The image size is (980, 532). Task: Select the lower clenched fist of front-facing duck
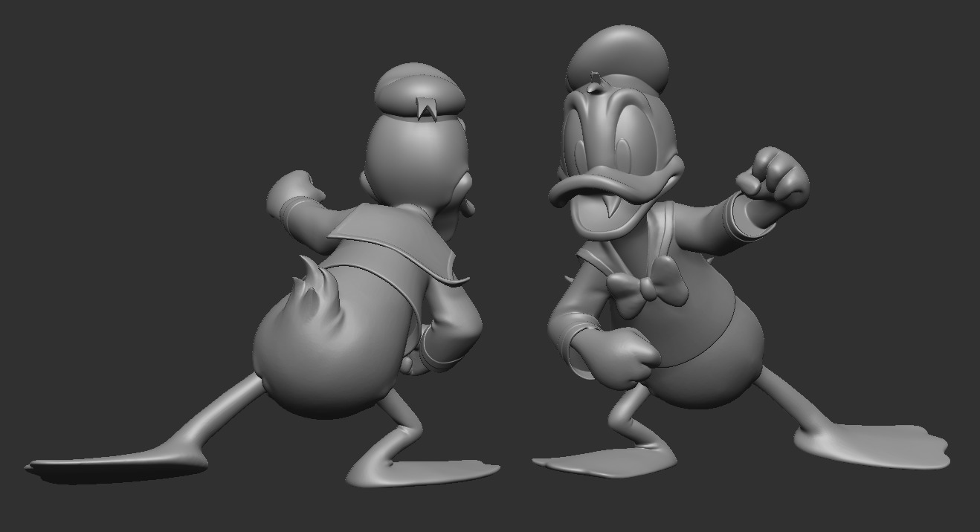(x=617, y=357)
